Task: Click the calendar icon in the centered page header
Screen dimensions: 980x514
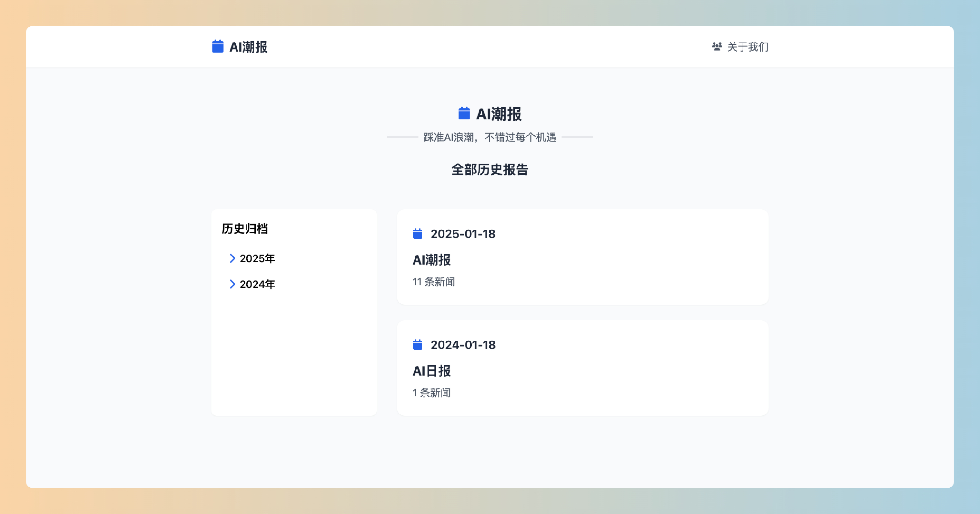Action: pyautogui.click(x=464, y=114)
